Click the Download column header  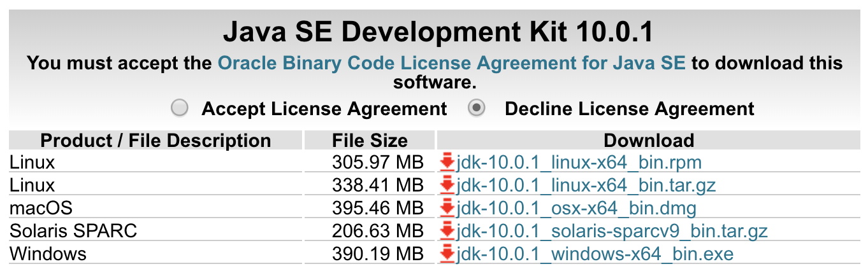pos(648,140)
